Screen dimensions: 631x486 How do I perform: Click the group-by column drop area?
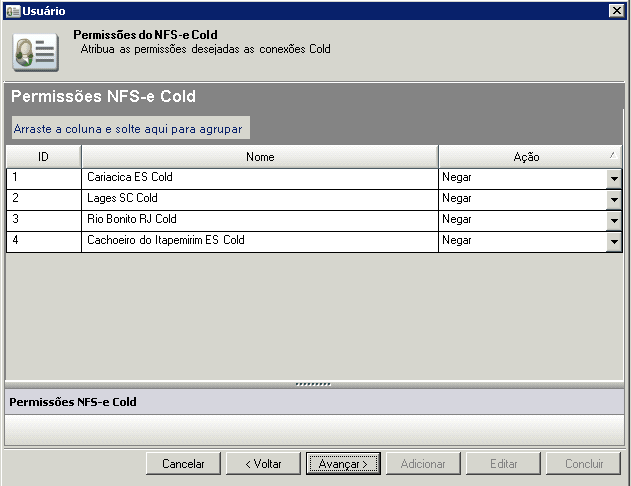(x=128, y=130)
